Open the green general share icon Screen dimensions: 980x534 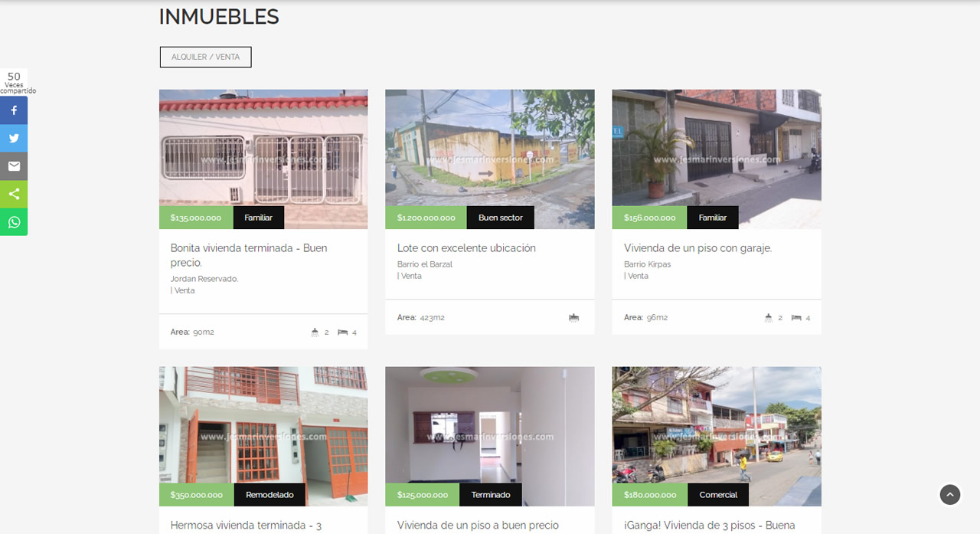14,194
